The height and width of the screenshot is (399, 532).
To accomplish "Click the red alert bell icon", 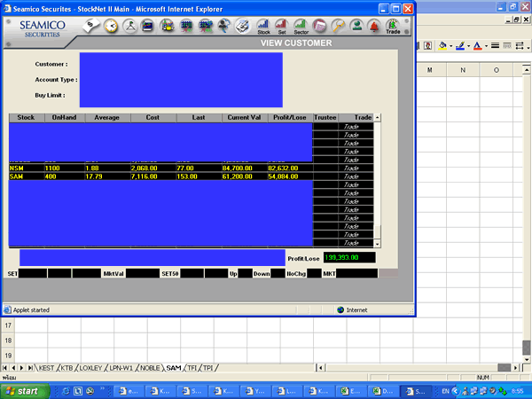I will click(x=374, y=26).
